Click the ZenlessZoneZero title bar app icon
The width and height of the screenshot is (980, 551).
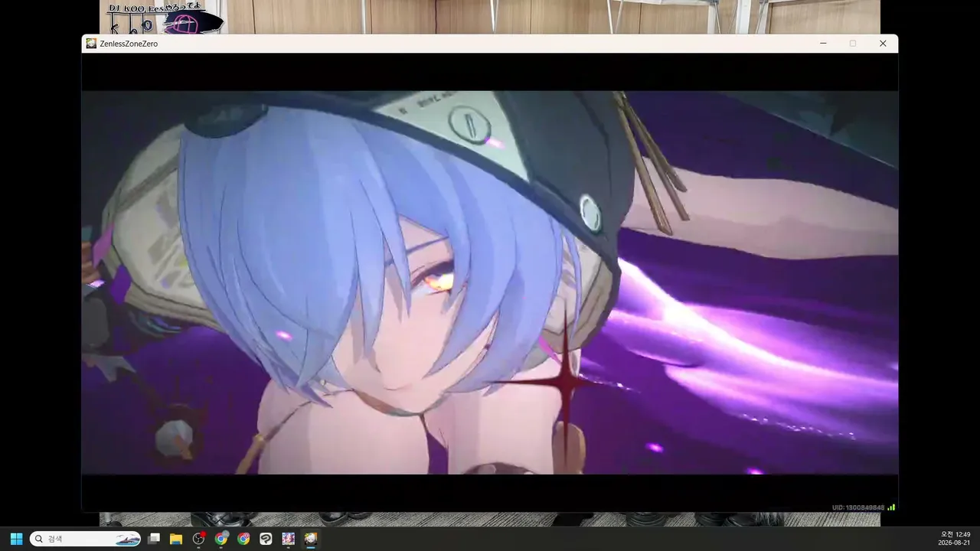click(91, 44)
